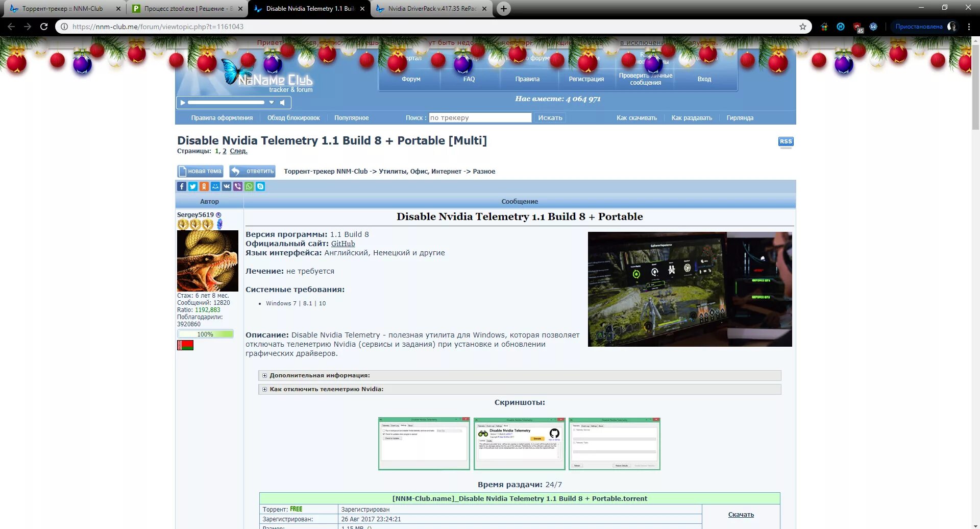Close the Disable Nvidia Telemetry tab
The width and height of the screenshot is (980, 529).
[362, 9]
